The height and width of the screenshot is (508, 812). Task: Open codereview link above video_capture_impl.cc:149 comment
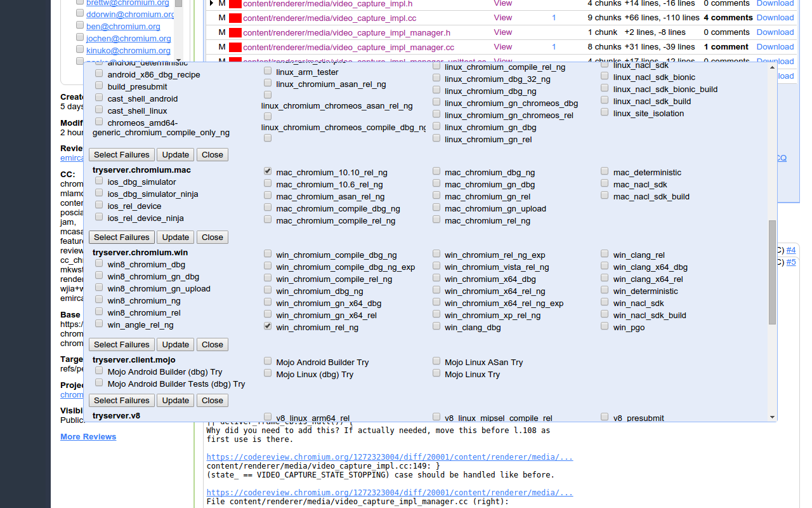390,457
